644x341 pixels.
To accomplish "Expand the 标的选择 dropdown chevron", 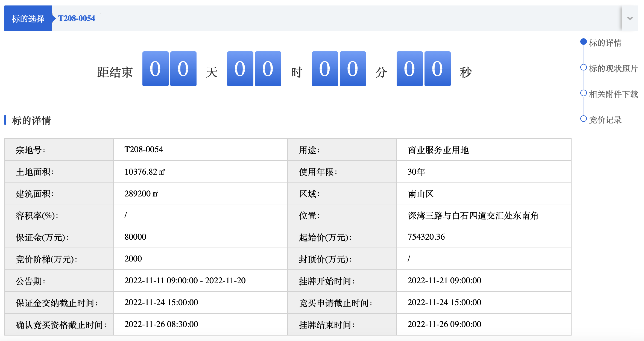I will 630,18.
